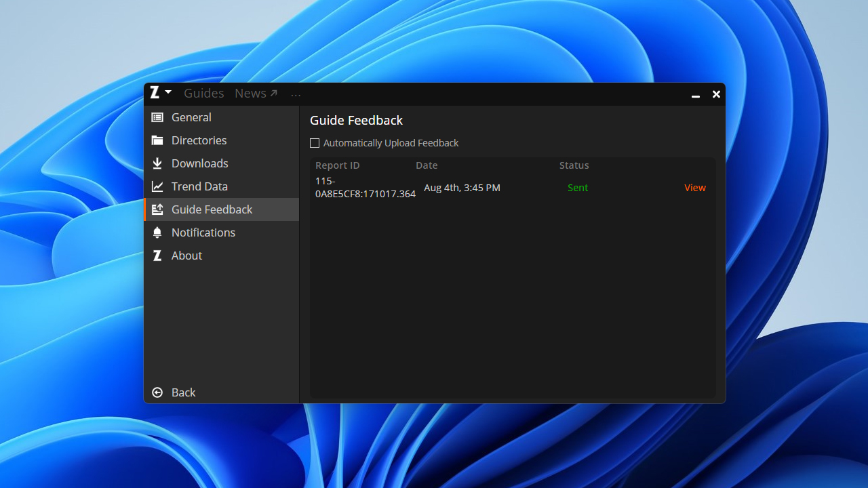Open Notifications using the bell icon
Screen dimensions: 868x488
click(157, 232)
